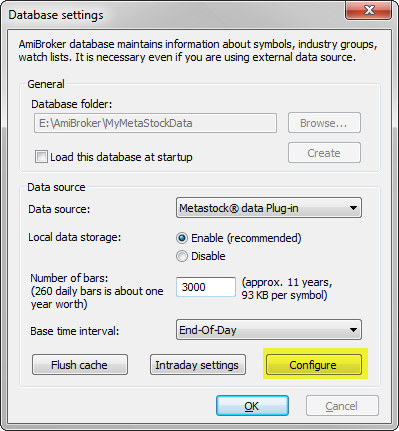The image size is (399, 431).
Task: Open the Data source dropdown
Action: click(269, 208)
